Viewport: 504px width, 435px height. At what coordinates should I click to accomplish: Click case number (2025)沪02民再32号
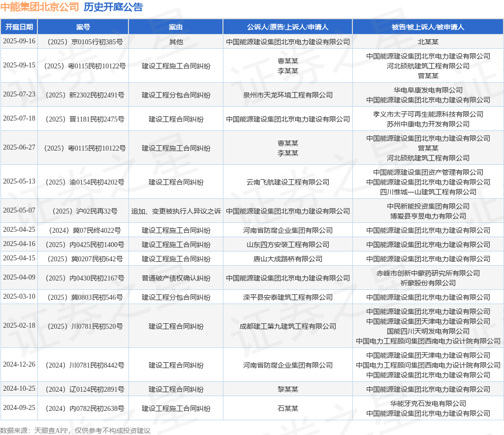83,211
